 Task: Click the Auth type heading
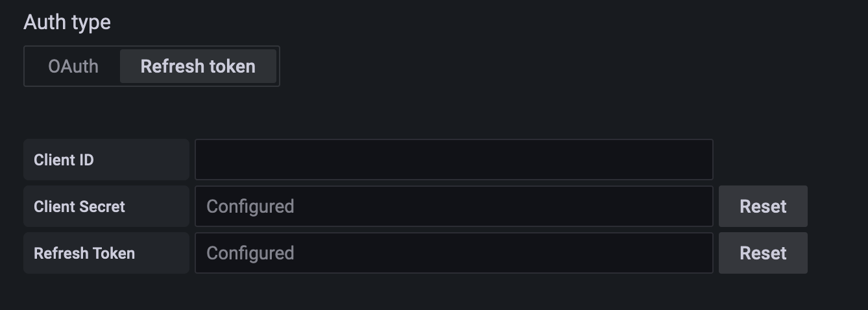(67, 22)
